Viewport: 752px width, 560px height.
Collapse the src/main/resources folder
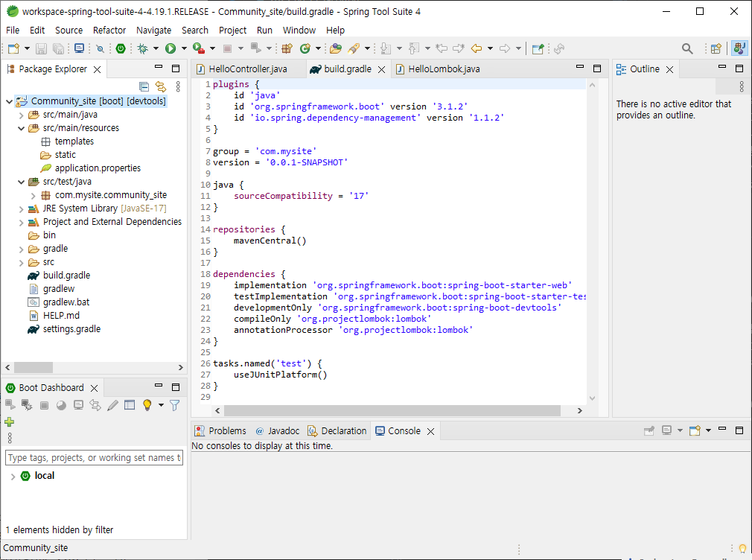click(21, 128)
